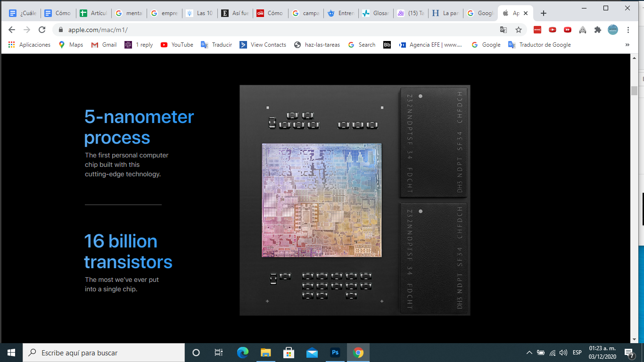
Task: Open the Extensions puzzle-piece menu
Action: (x=598, y=30)
